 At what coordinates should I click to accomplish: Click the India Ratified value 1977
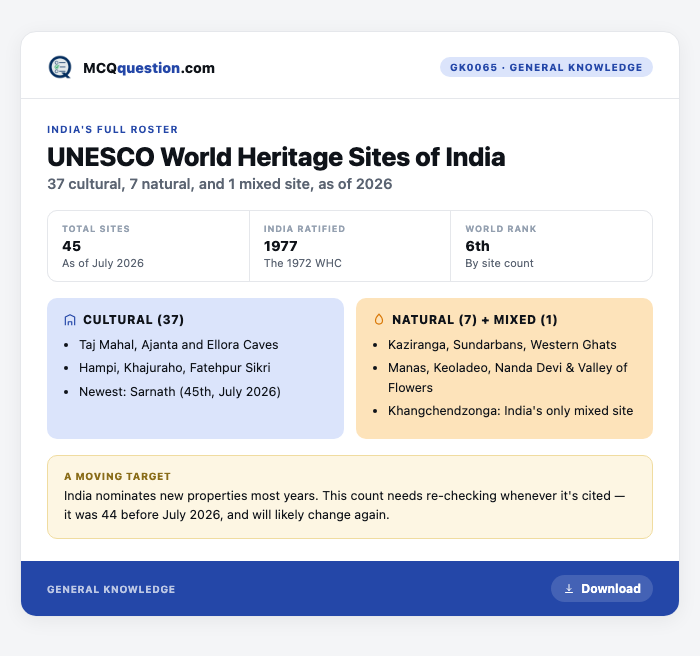(x=280, y=246)
